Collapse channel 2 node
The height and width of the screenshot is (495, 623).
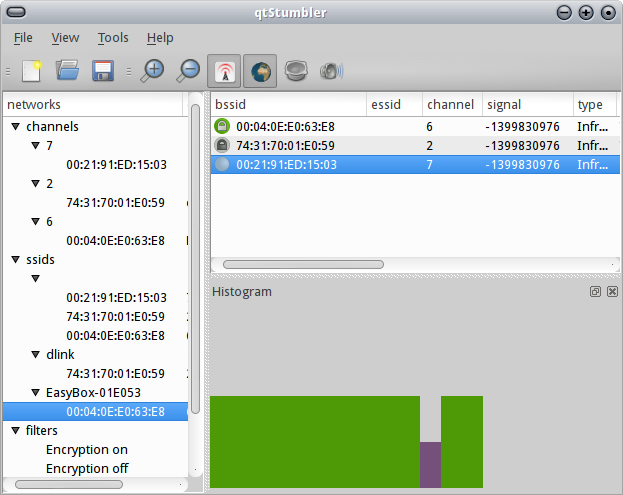[35, 184]
